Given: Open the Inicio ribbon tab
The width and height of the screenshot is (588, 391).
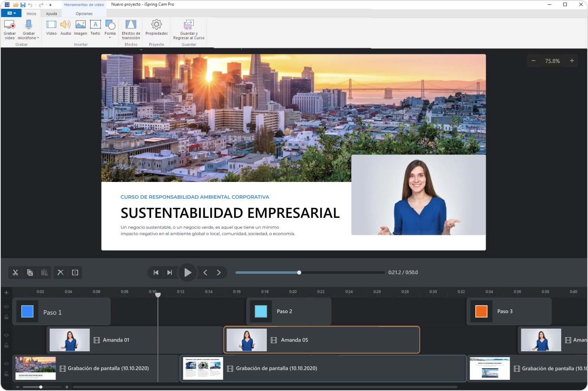Looking at the screenshot, I should click(x=31, y=13).
